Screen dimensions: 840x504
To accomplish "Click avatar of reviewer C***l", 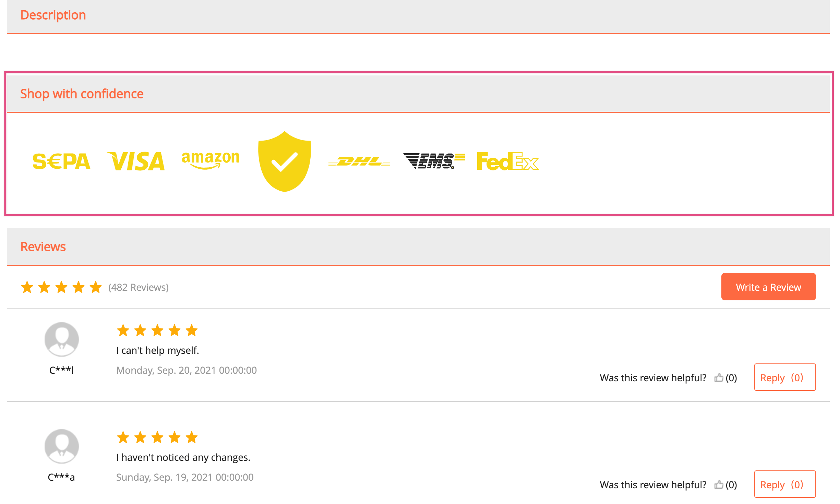I will 62,339.
